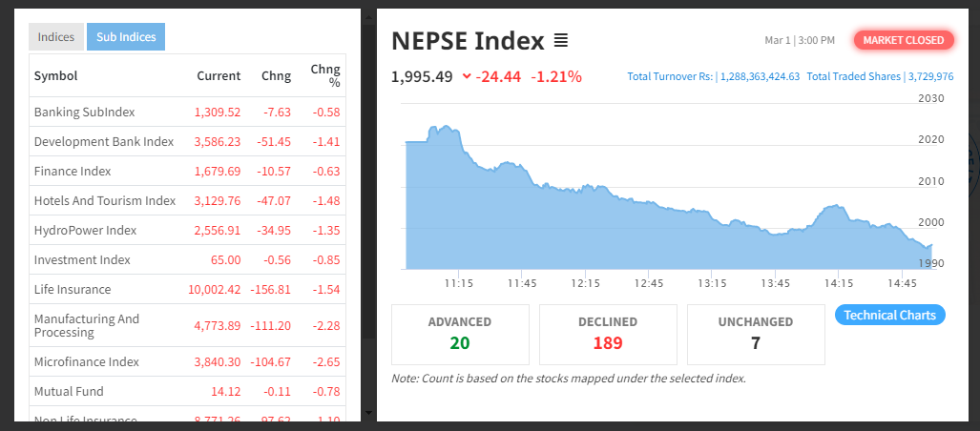
Task: Click the Chng % column header
Action: click(x=325, y=75)
